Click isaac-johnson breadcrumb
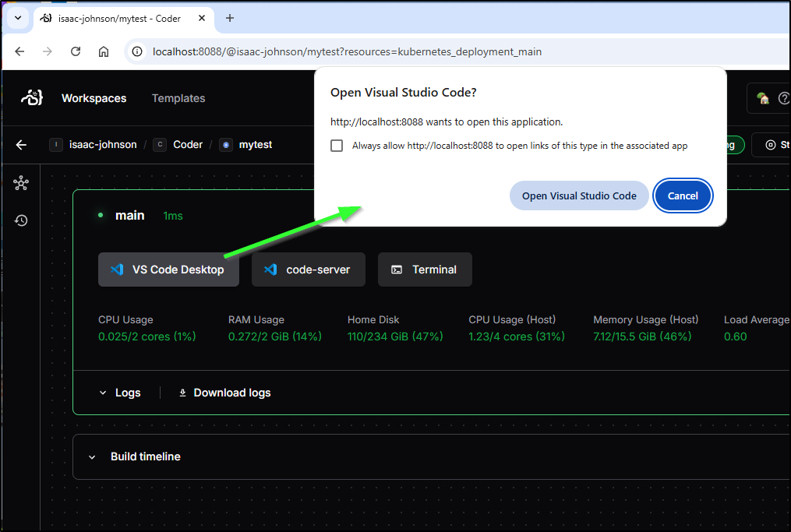The width and height of the screenshot is (791, 532). click(103, 145)
